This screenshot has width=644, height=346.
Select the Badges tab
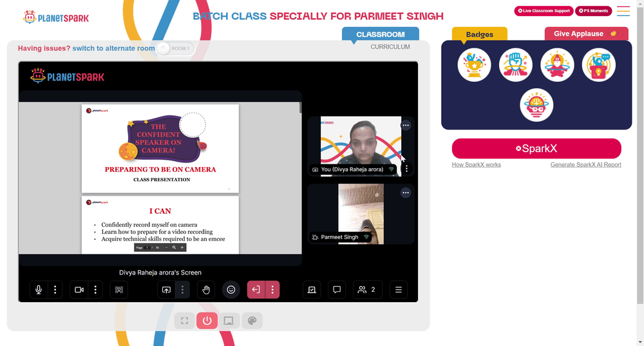(479, 35)
